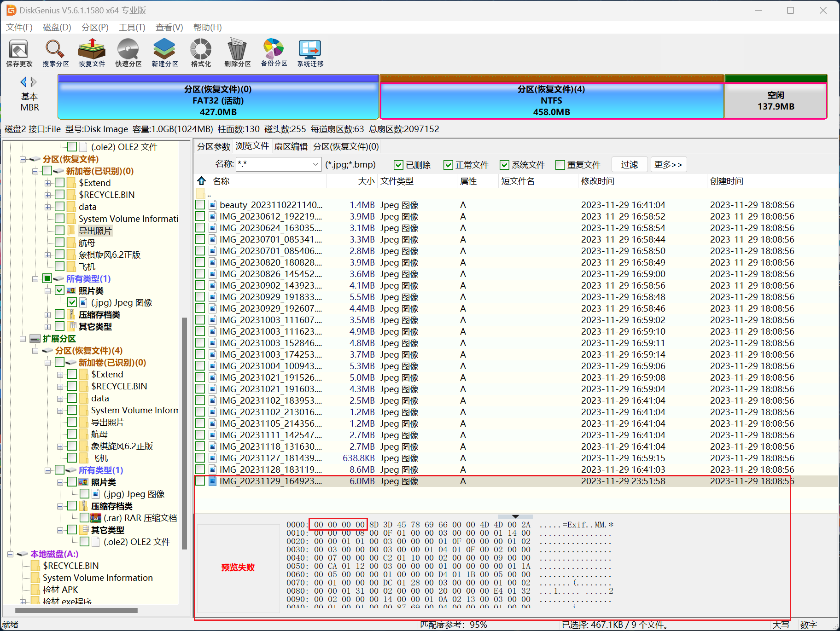Start the 系统迁移 tool
Screen dimensions: 840x631
(x=310, y=52)
